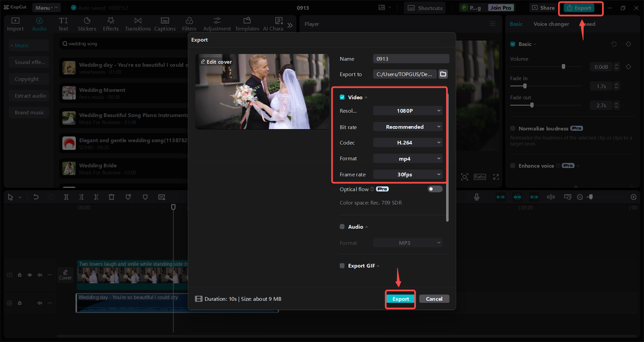Click the export Name input field

[x=411, y=59]
